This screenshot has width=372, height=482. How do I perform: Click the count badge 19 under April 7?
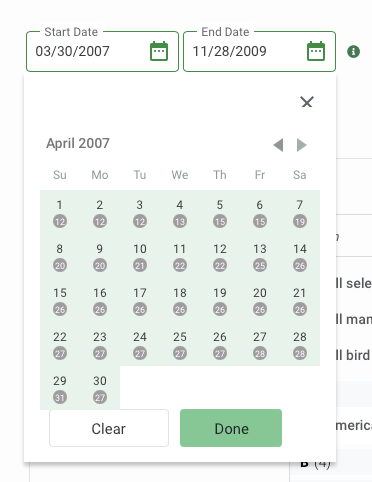(x=300, y=221)
